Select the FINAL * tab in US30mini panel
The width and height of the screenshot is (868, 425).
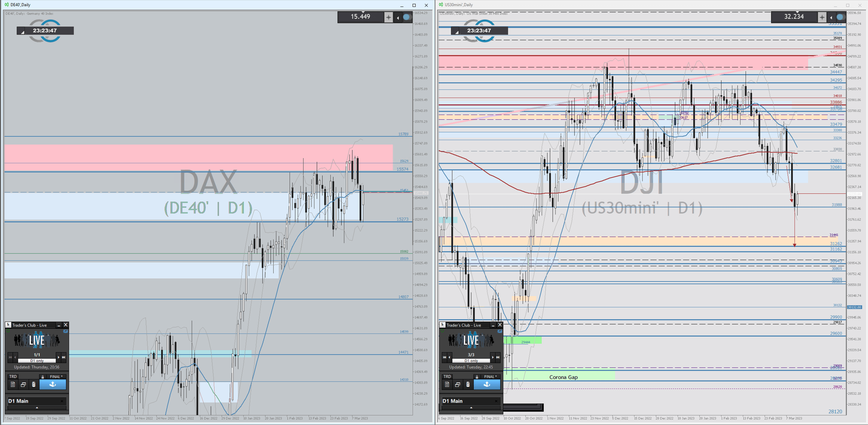pos(490,376)
